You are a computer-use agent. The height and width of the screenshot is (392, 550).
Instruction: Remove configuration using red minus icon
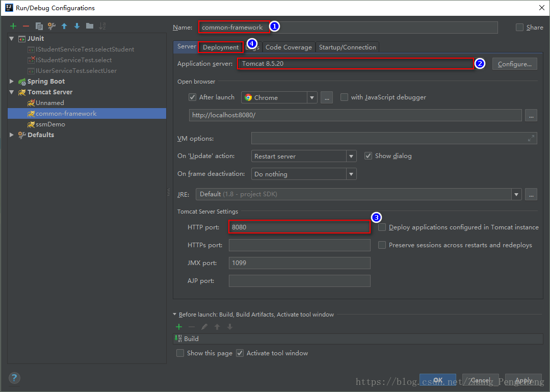click(26, 26)
